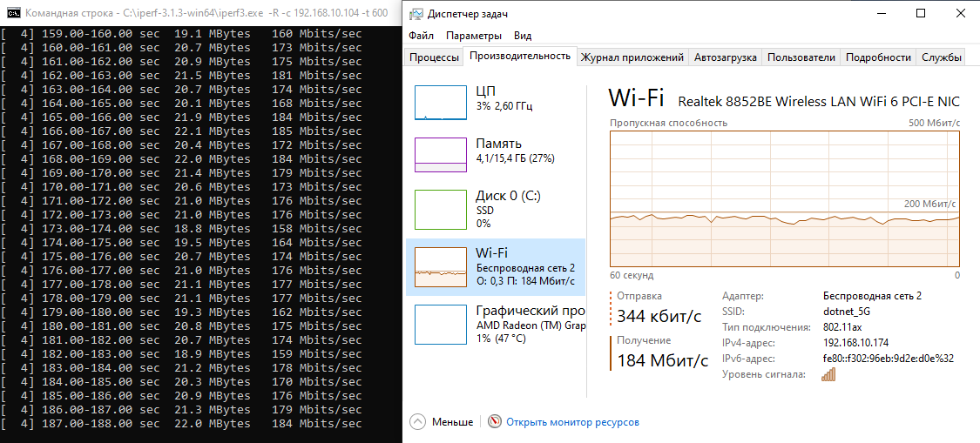This screenshot has height=443, width=980.
Task: Click the AMD Radeon (TM) GPU name
Action: click(x=530, y=325)
